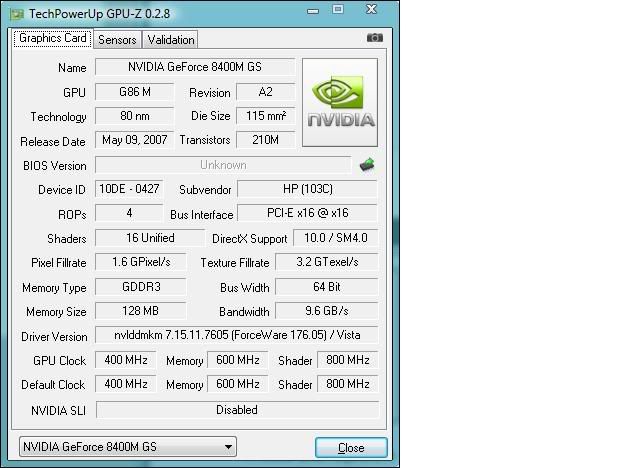Click Subvendor field HP (103C)
The height and width of the screenshot is (468, 640).
(307, 189)
